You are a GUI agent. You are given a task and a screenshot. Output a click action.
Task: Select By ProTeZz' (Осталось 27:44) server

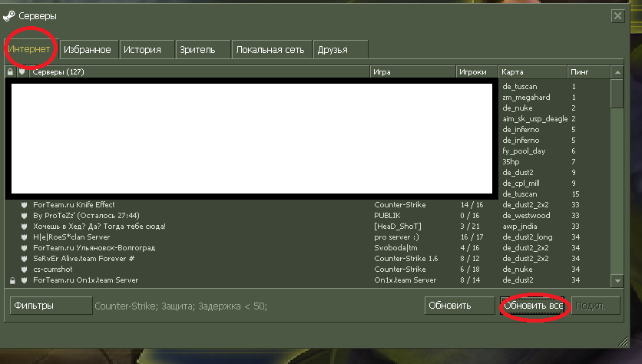click(x=307, y=215)
